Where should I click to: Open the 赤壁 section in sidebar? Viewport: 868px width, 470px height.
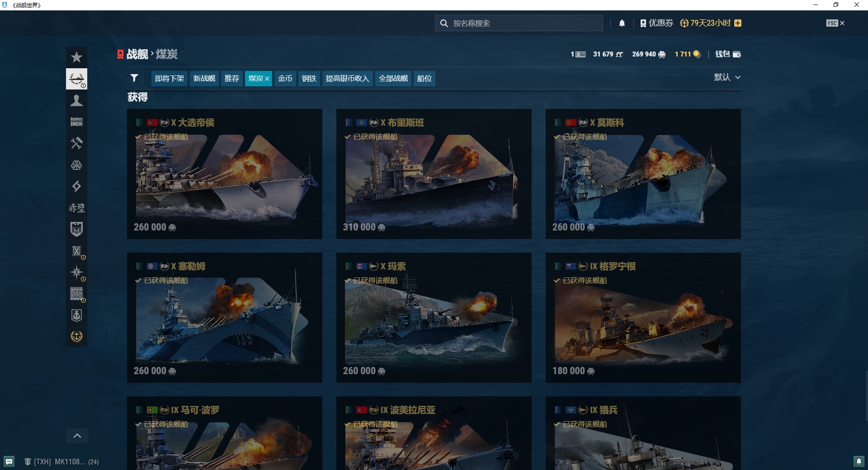pyautogui.click(x=76, y=208)
